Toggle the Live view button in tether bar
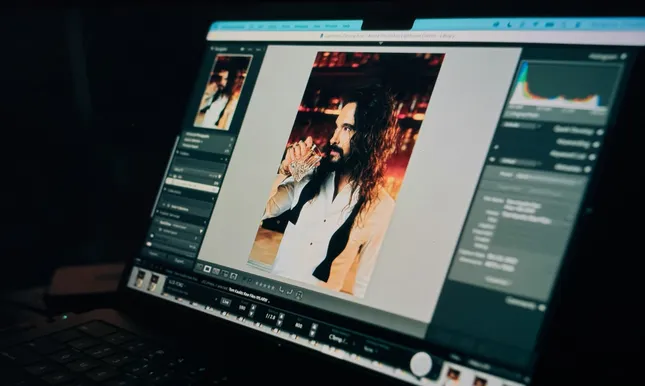Viewport: 645px width, 386px height. [225, 302]
